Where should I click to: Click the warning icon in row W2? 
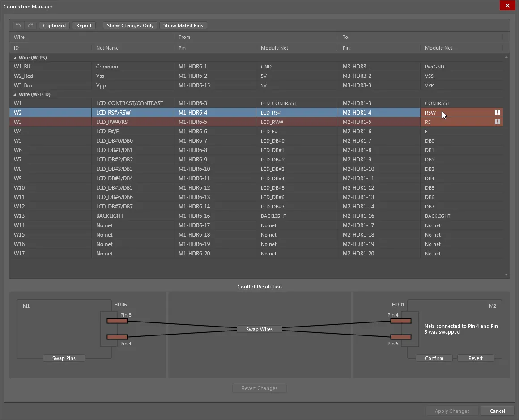[497, 113]
